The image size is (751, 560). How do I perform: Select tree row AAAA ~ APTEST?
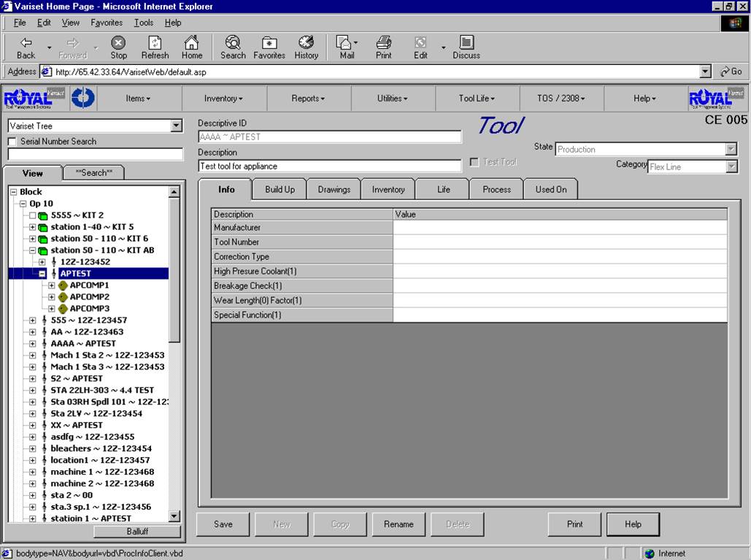click(83, 344)
